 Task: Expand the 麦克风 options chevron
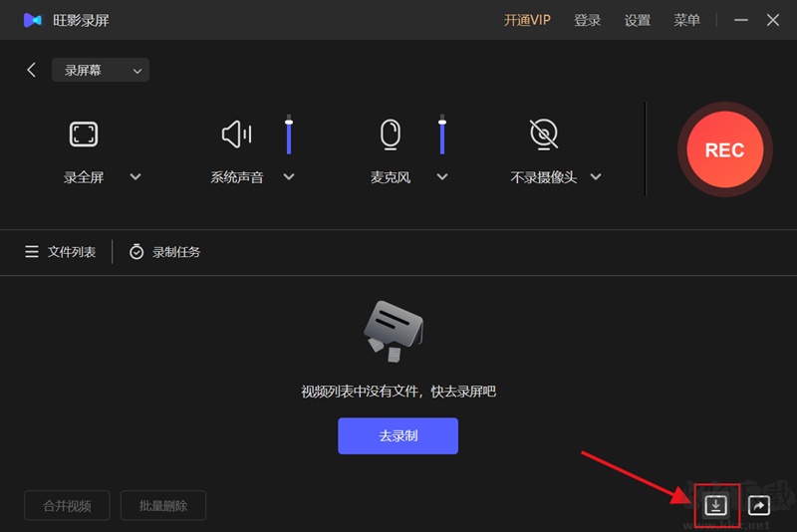442,176
